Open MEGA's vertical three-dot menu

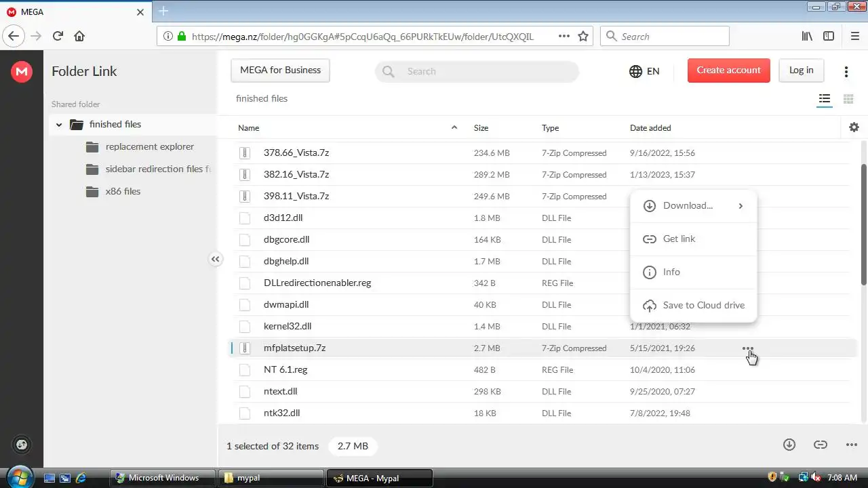click(846, 71)
